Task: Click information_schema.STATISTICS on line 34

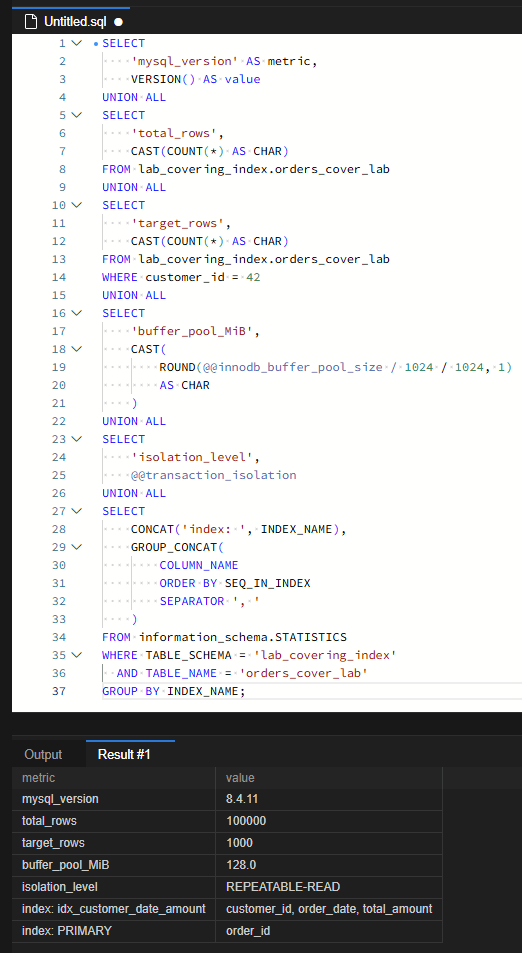Action: [242, 638]
